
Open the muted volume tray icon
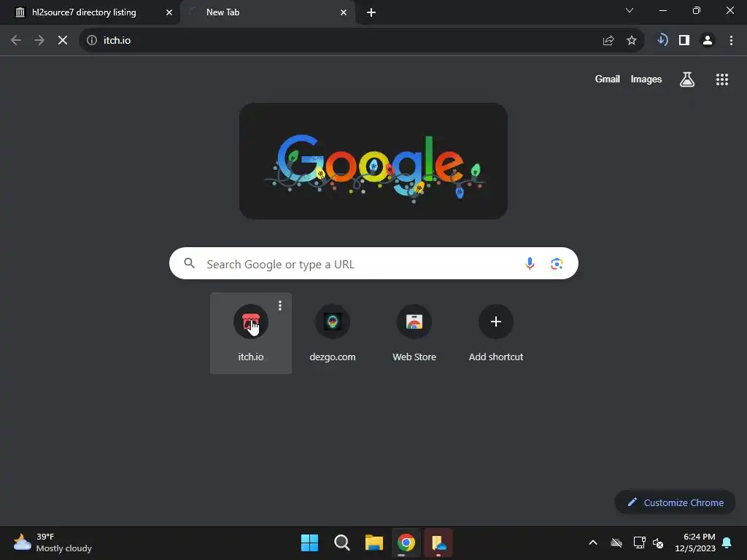658,542
